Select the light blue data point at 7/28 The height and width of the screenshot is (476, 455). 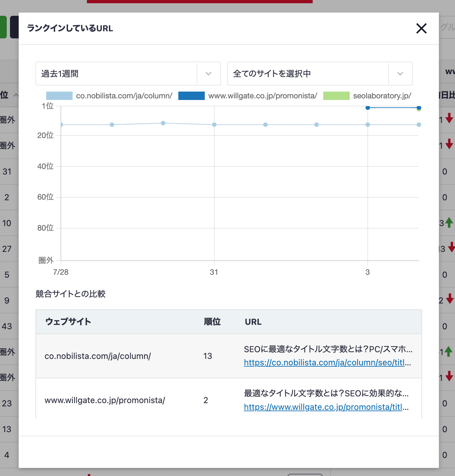click(61, 124)
